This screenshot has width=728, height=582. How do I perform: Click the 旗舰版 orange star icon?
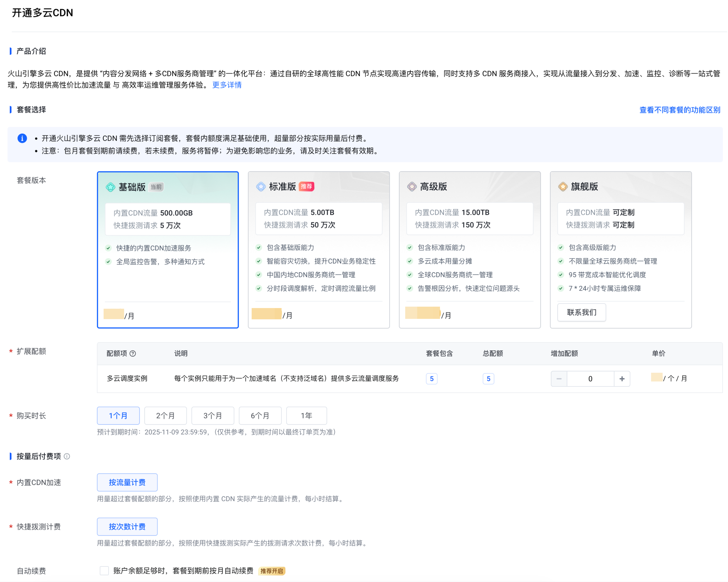point(563,187)
